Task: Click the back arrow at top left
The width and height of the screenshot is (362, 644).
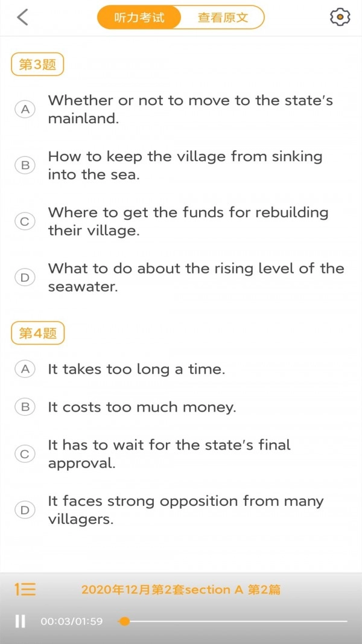Action: (23, 18)
